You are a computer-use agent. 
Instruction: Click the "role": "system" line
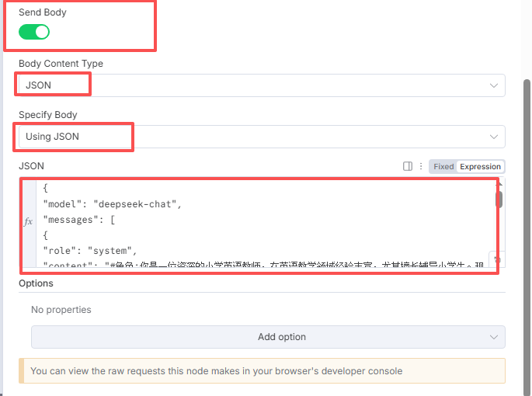tap(89, 251)
